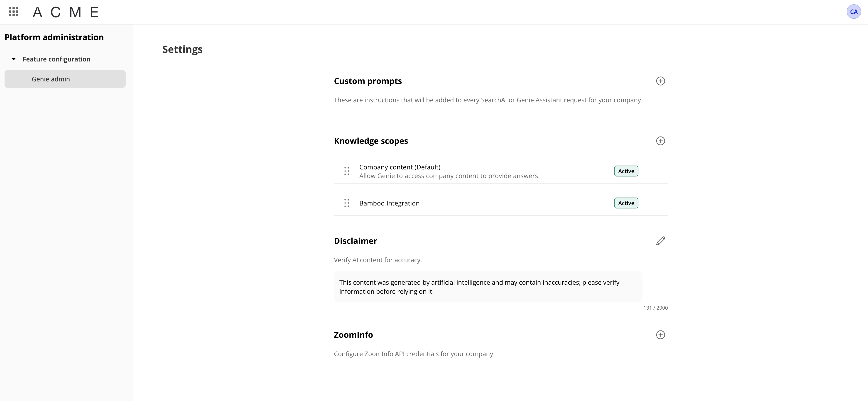Click Active badge for Bamboo Integration
Screen dimensions: 868x401
[x=626, y=203]
